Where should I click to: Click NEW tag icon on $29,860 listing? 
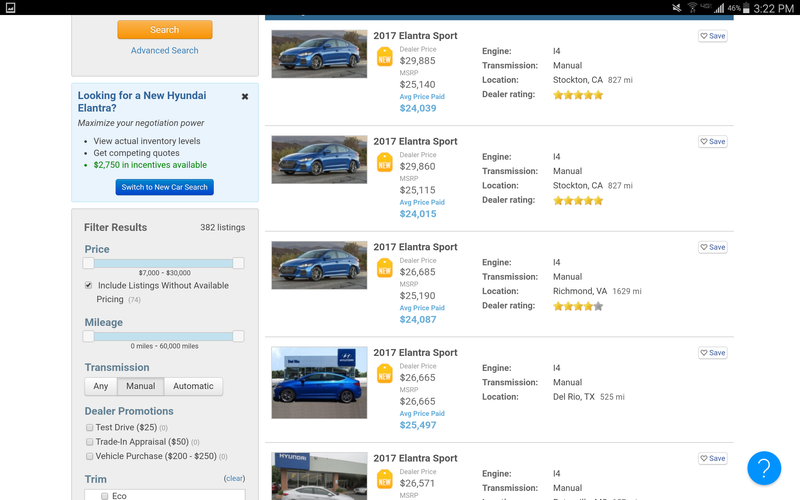click(x=385, y=162)
